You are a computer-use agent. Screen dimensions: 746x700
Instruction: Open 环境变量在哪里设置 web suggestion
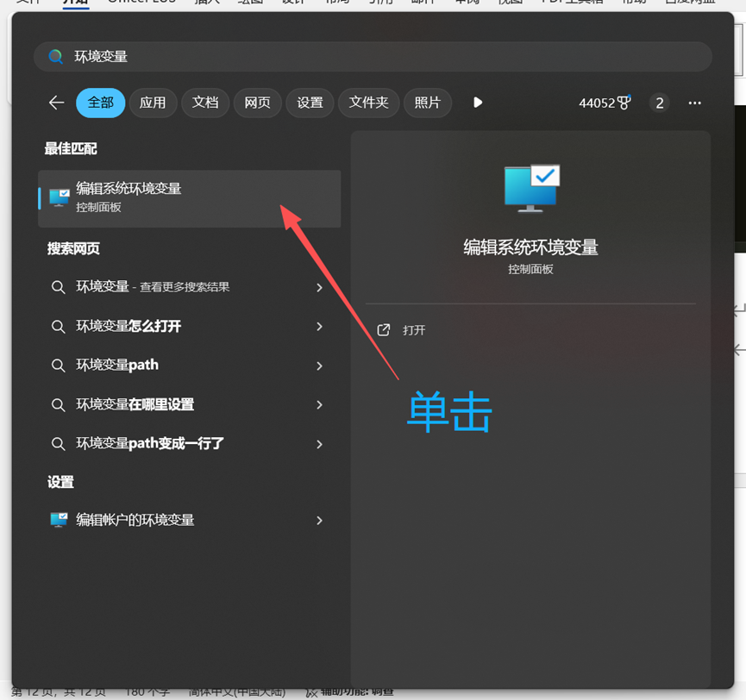tap(190, 404)
